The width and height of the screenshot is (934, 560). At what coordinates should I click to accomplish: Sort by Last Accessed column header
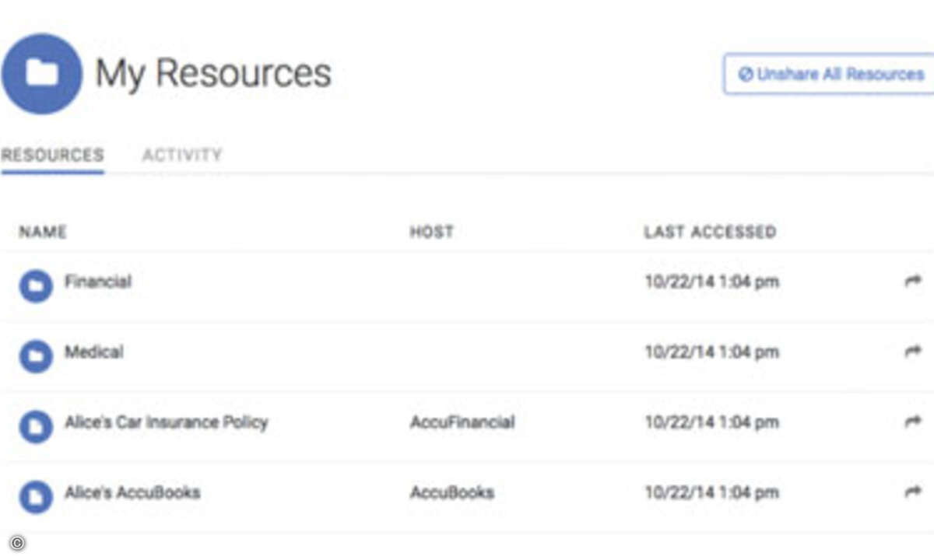tap(710, 232)
